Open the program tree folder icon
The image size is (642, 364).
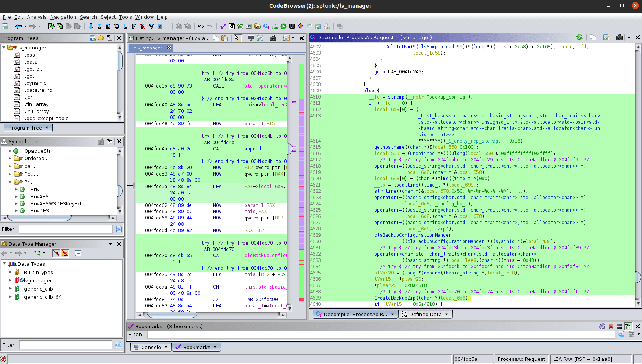click(x=101, y=38)
